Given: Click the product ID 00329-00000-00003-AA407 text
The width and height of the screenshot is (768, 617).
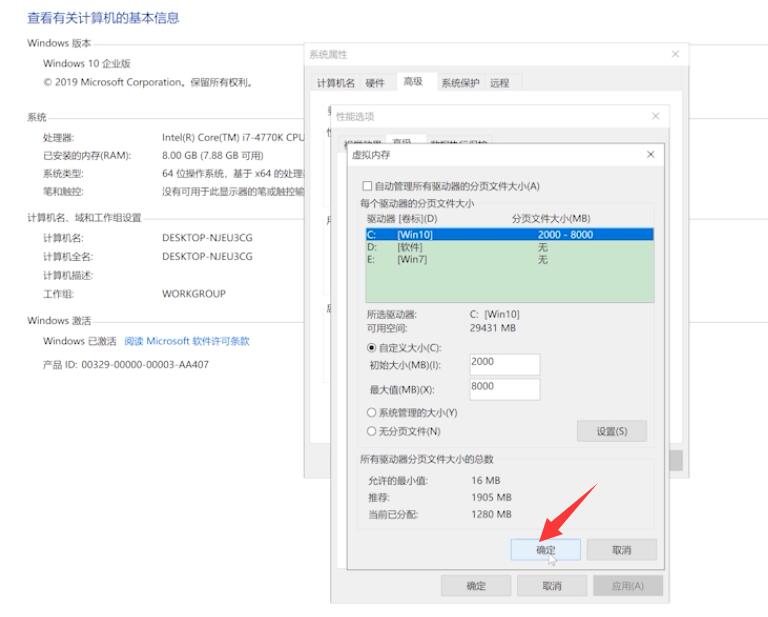Looking at the screenshot, I should (145, 364).
